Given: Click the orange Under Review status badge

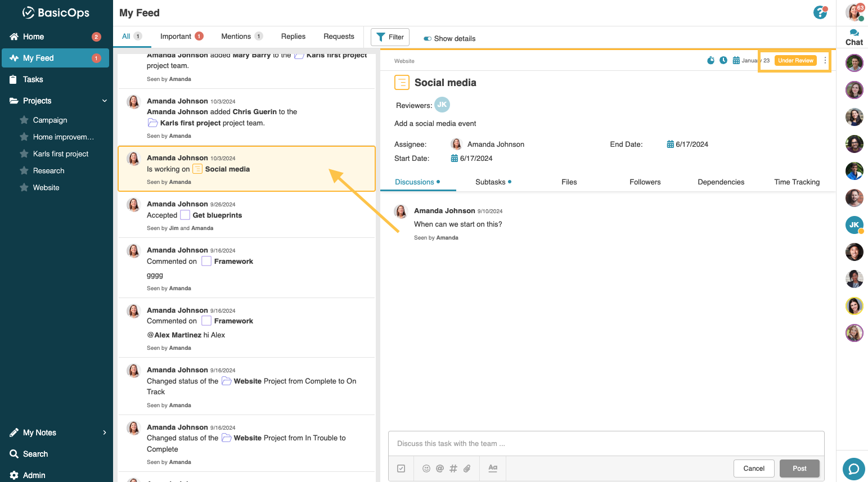Looking at the screenshot, I should click(x=795, y=60).
